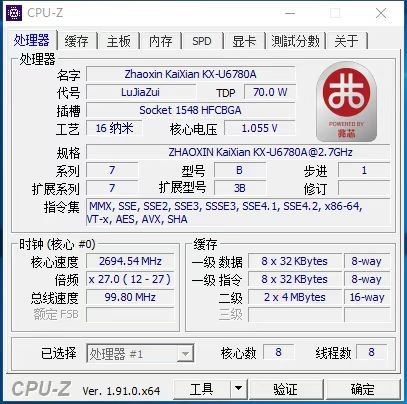Click the specification ZHAOXIN KaiXian KX-U6780A@2.7GHz
Screen dimensions: 407x404
(238, 152)
